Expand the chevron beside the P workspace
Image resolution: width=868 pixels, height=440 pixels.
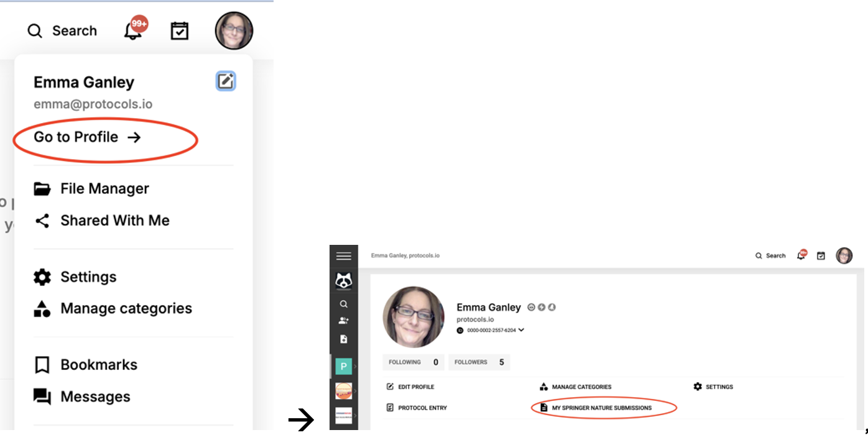coord(356,367)
